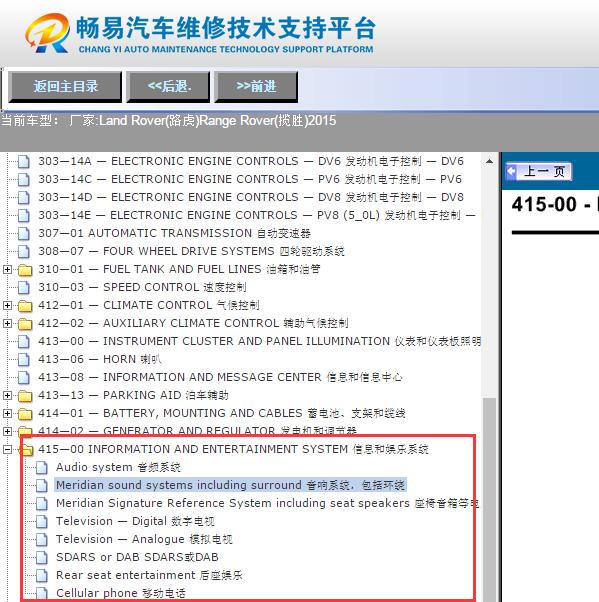Open page icon for Rear seat entertainment
The width and height of the screenshot is (599, 602).
pos(42,576)
